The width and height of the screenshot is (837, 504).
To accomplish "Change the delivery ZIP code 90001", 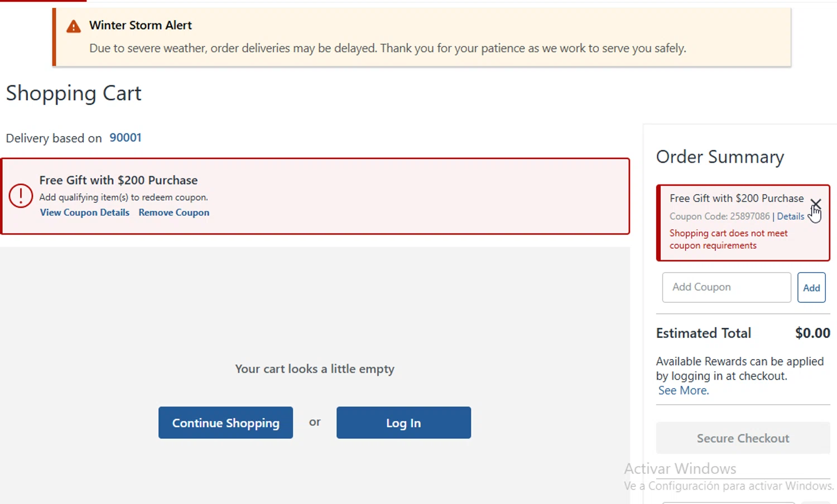I will [x=125, y=138].
